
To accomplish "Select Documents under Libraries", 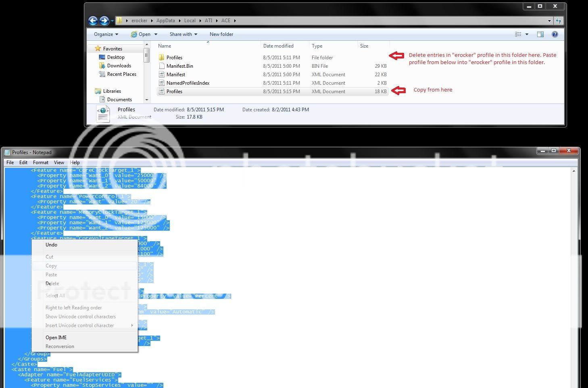I will coord(119,100).
